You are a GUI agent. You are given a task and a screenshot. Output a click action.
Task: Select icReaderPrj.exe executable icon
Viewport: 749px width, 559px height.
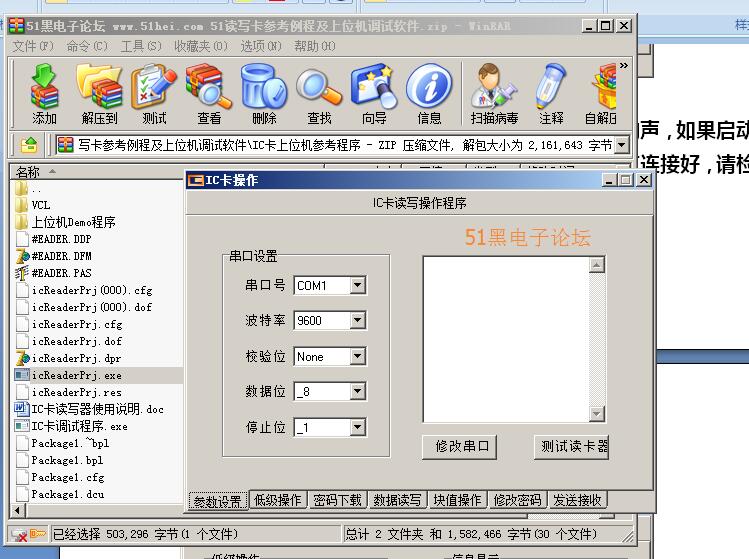22,375
